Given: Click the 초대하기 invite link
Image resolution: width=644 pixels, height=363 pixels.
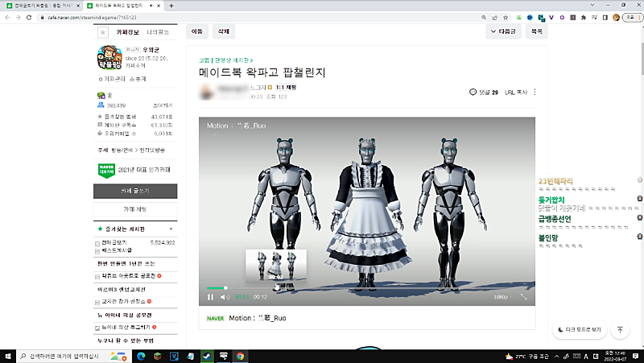Looking at the screenshot, I should tap(163, 105).
